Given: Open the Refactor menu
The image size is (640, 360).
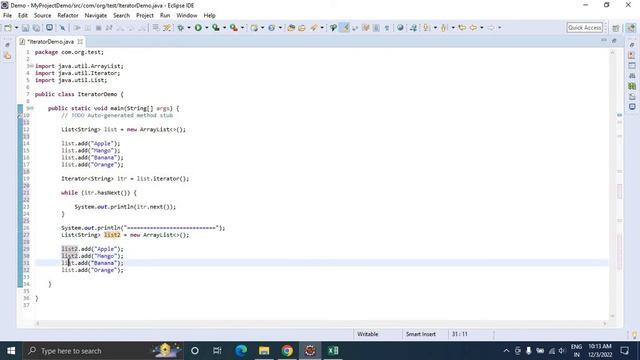Looking at the screenshot, I should click(68, 16).
